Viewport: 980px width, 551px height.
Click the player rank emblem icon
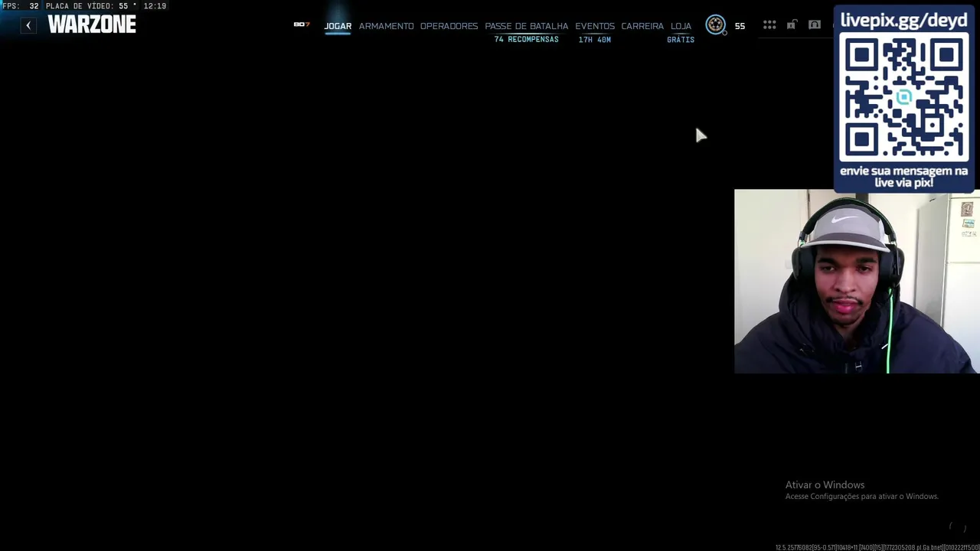pyautogui.click(x=715, y=25)
